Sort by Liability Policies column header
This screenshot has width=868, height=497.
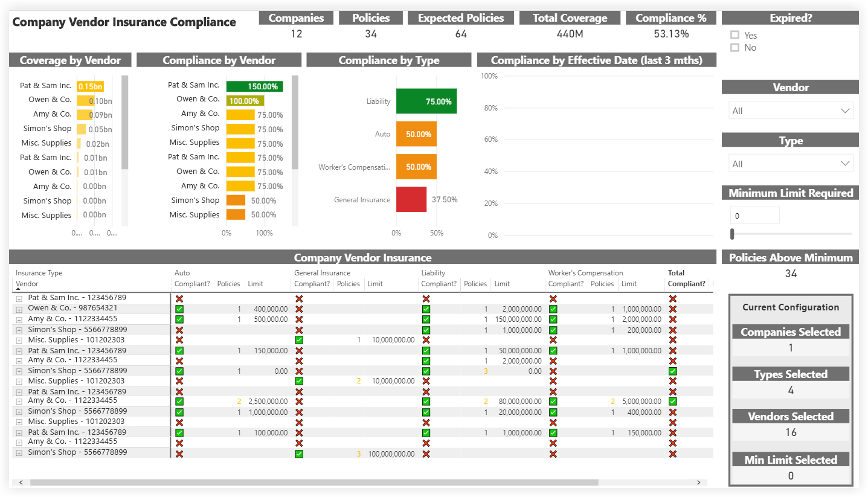pos(475,284)
